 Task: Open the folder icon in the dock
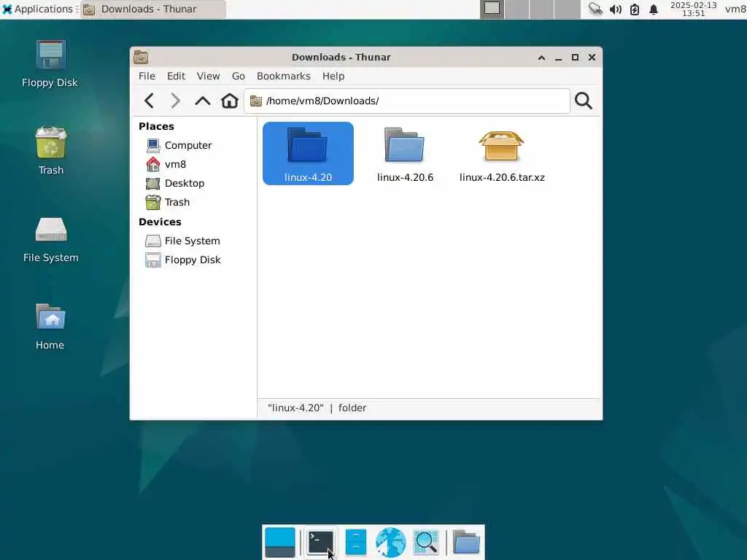(466, 542)
